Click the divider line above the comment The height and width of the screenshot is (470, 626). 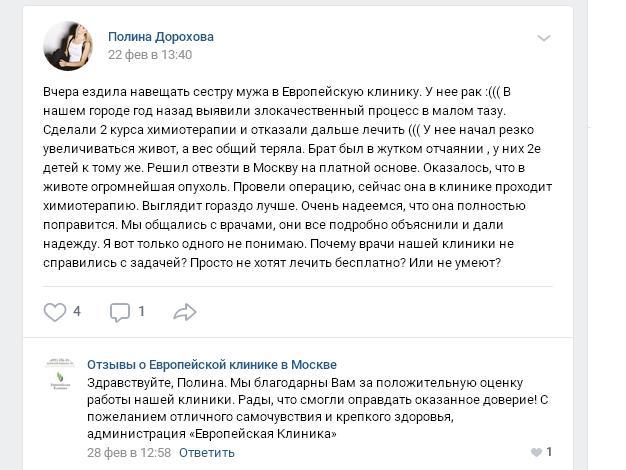pos(300,341)
